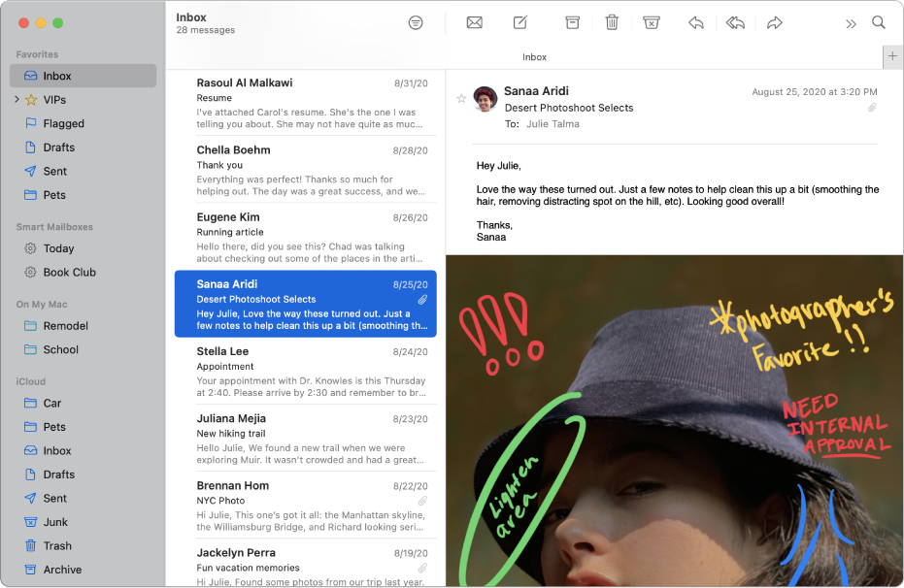
Task: Open the Remodel folder
Action: tap(84, 326)
